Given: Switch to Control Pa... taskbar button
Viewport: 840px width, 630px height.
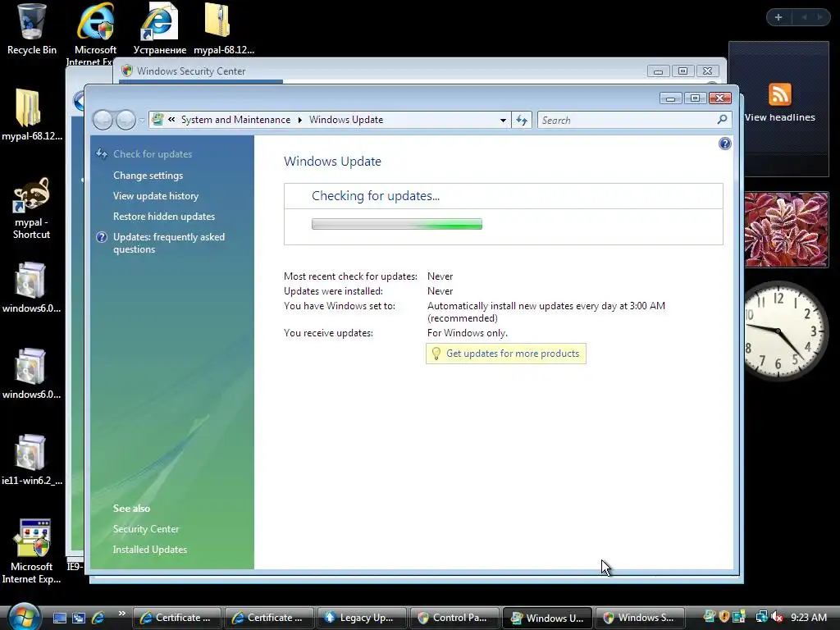Looking at the screenshot, I should tap(453, 618).
